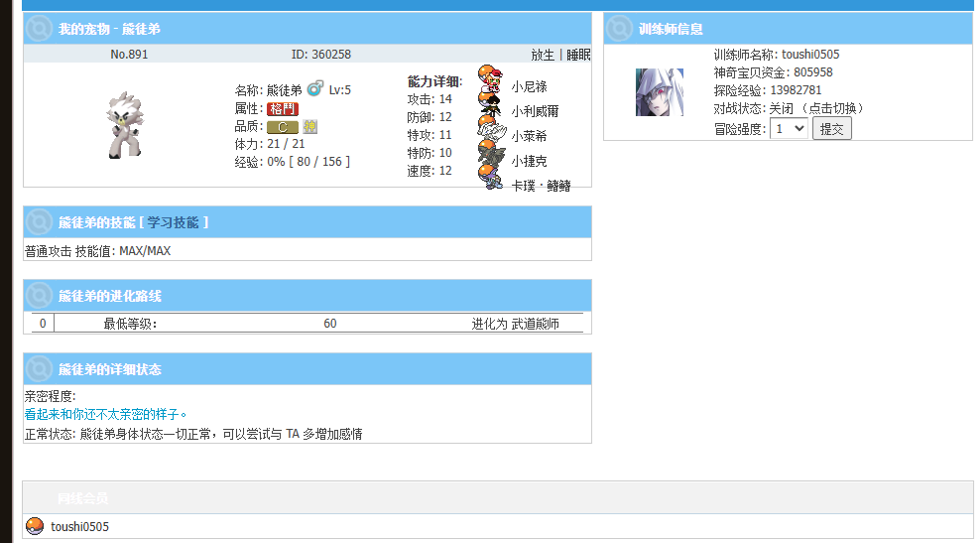Toggle battle status via 点击切换
Screen dimensions: 980x543
click(x=832, y=108)
